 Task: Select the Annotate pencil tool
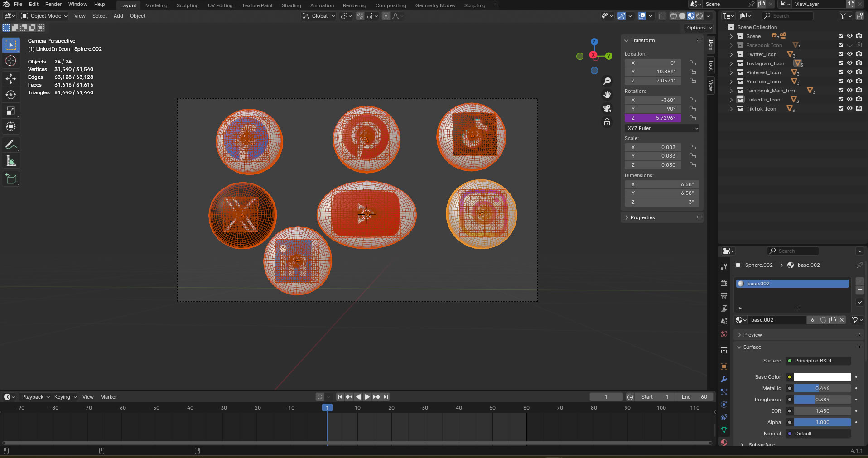click(11, 145)
